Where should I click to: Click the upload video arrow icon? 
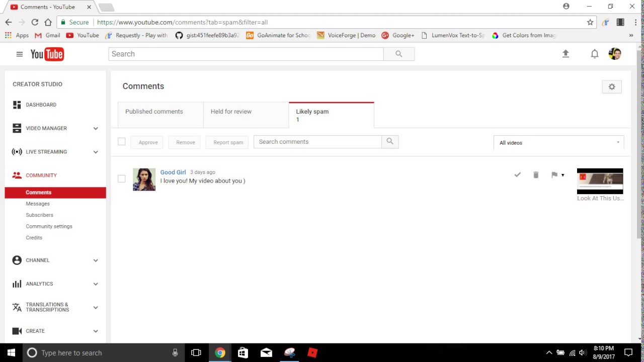pyautogui.click(x=566, y=54)
